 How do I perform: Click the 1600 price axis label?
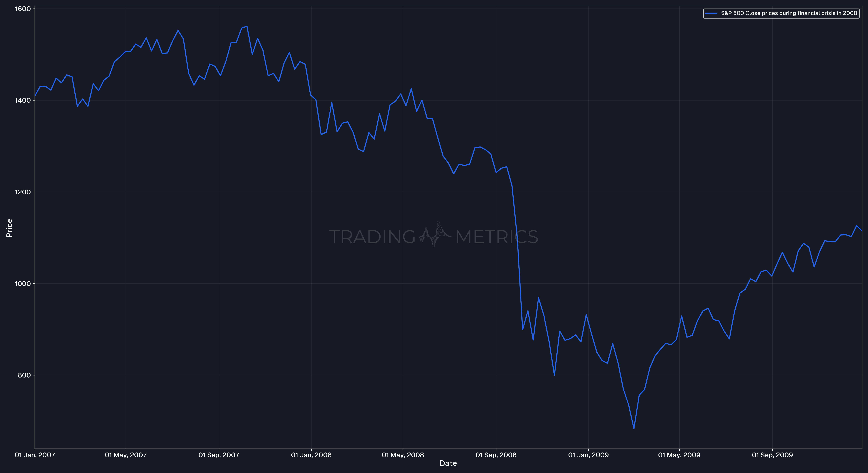coord(23,9)
